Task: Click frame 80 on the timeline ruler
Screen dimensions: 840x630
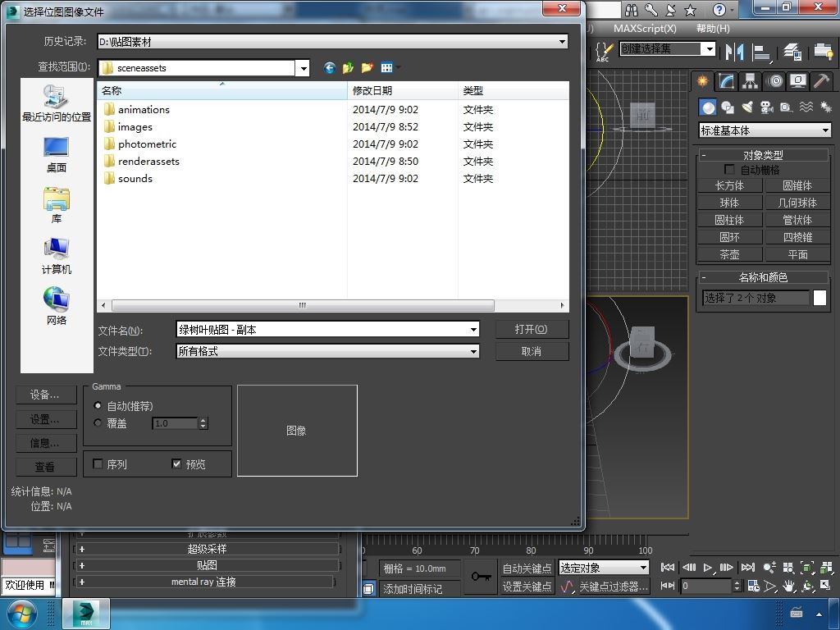Action: (x=531, y=550)
